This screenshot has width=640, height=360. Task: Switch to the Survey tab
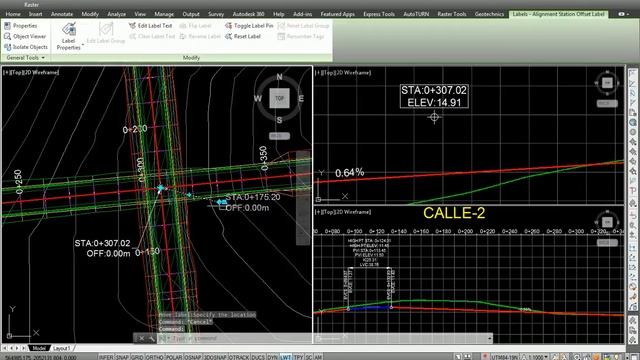[x=216, y=14]
